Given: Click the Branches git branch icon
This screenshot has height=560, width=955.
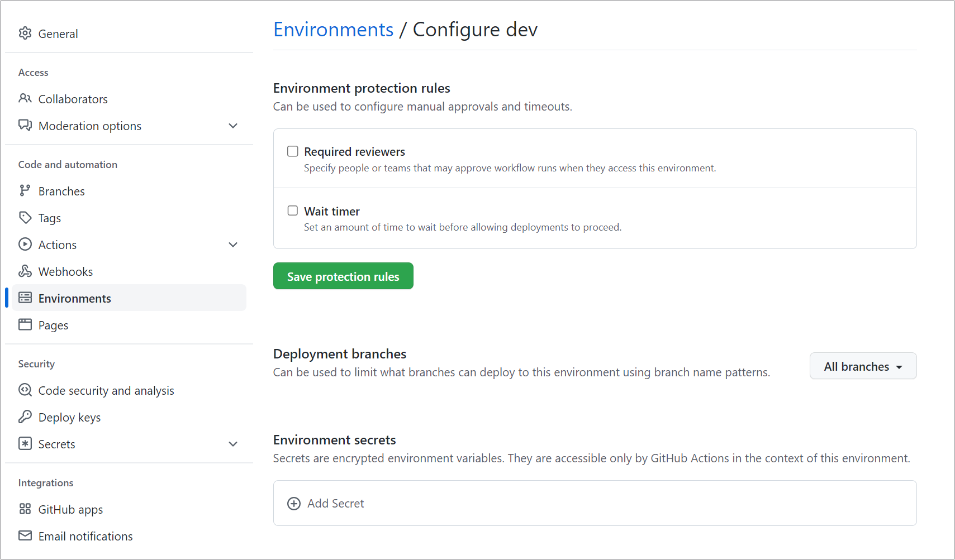Looking at the screenshot, I should point(25,190).
